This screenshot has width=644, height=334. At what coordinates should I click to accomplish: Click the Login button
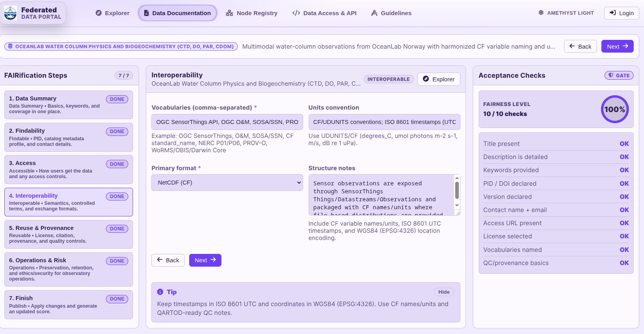[621, 13]
